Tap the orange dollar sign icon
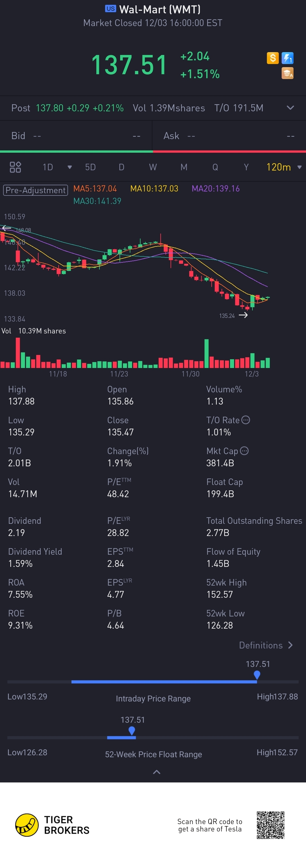Screen dimensions: 306x868 (x=273, y=58)
